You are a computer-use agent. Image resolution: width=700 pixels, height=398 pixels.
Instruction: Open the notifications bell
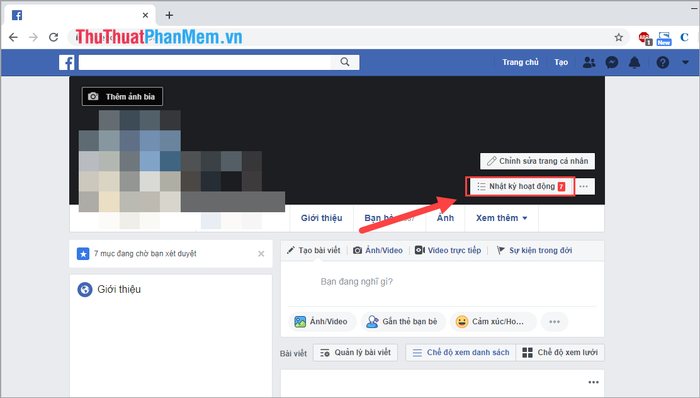tap(634, 62)
